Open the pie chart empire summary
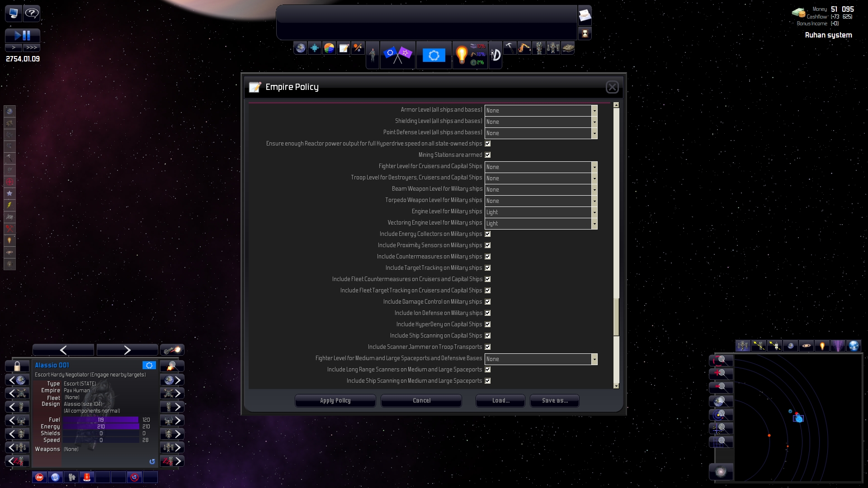Viewport: 868px width, 488px height. 329,48
